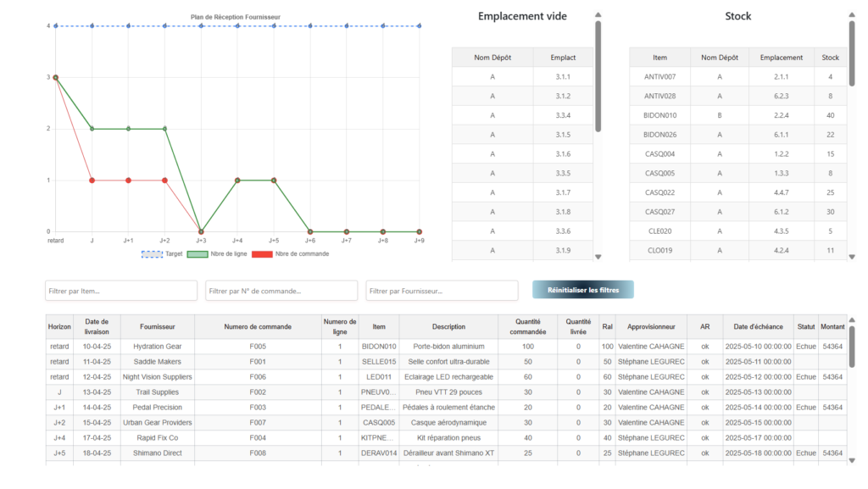Click the BIDON026 item in Stock table

point(659,135)
